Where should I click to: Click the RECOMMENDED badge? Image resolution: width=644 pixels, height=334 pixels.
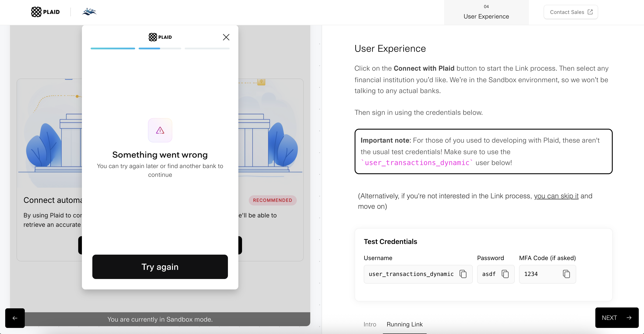tap(272, 200)
